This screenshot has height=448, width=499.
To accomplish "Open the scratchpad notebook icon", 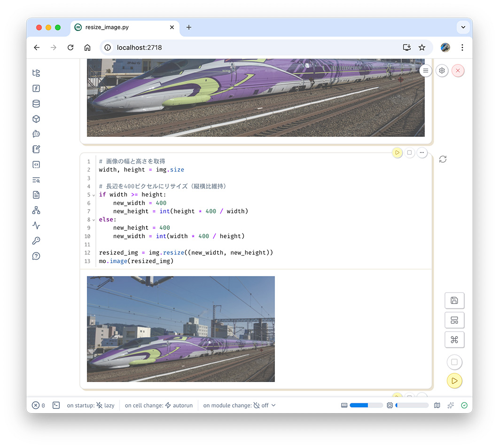I will [x=36, y=149].
